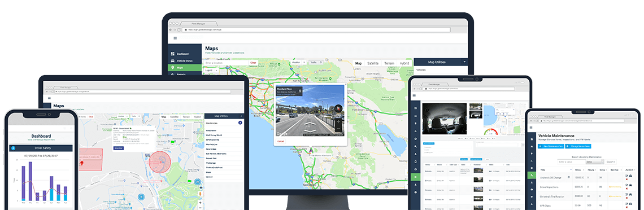This screenshot has width=644, height=210.
Task: Select the Map view tab on the monitor
Action: 358,63
